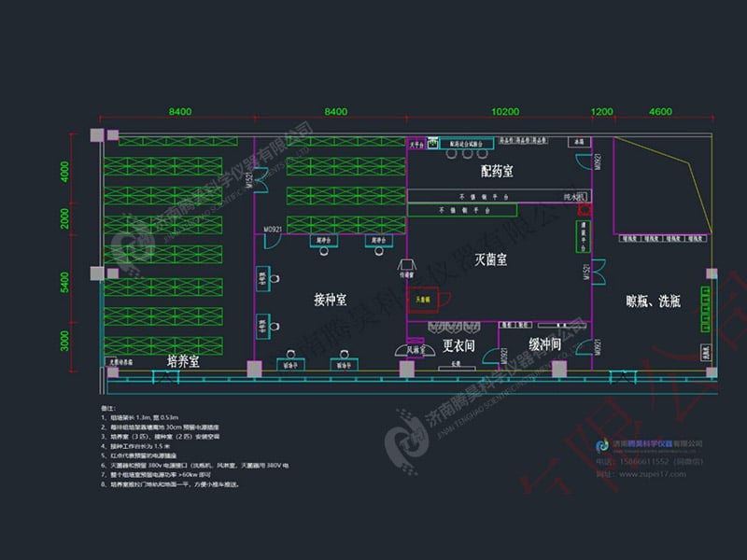Click the 配药室 room label
This screenshot has height=560, width=747.
coord(496,172)
